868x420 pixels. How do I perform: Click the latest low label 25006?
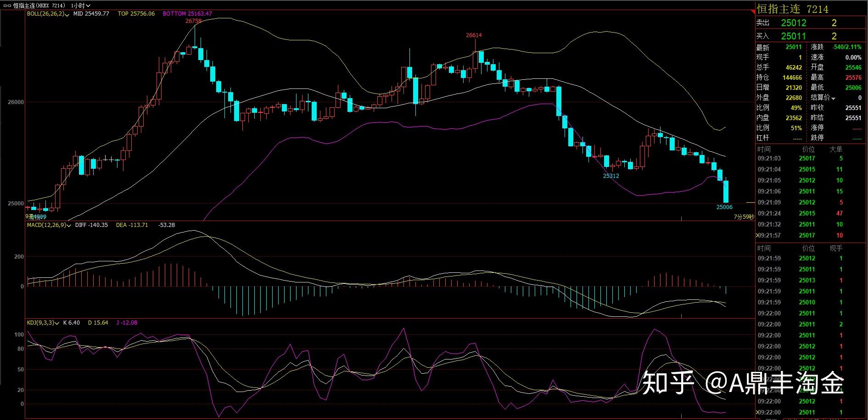(x=724, y=207)
